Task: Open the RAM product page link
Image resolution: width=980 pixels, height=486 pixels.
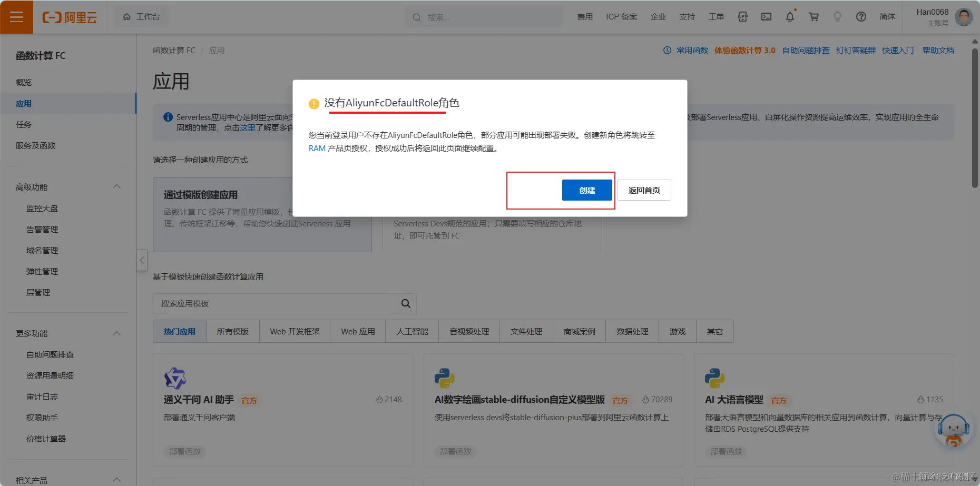Action: click(317, 148)
